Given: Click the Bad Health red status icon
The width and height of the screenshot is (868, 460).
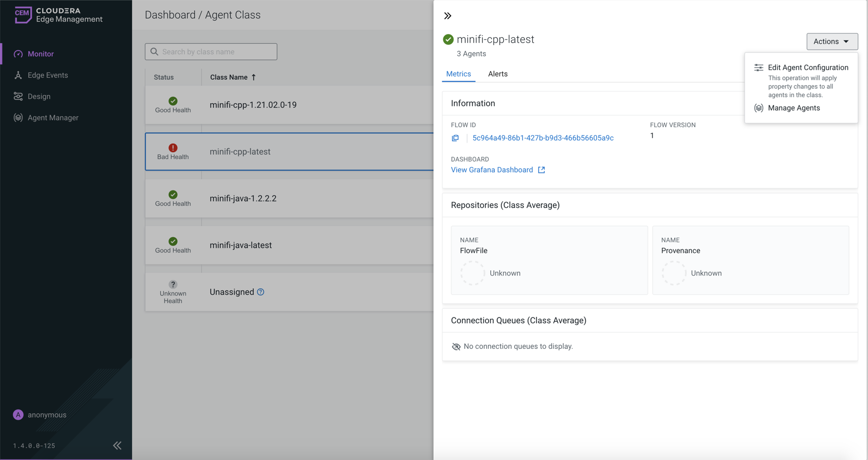Looking at the screenshot, I should pyautogui.click(x=173, y=148).
